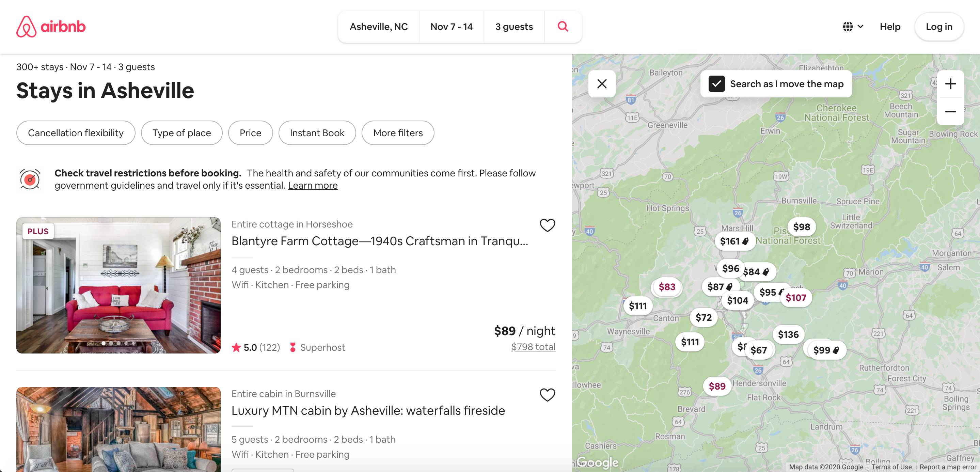Save the Luxury MTN cabin with the heart icon

(547, 395)
